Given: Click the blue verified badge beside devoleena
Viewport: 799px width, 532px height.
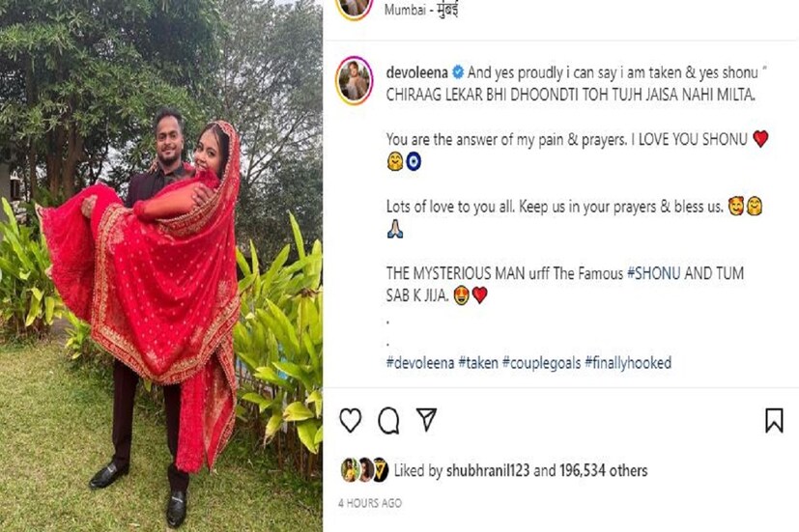Looking at the screenshot, I should coord(458,71).
